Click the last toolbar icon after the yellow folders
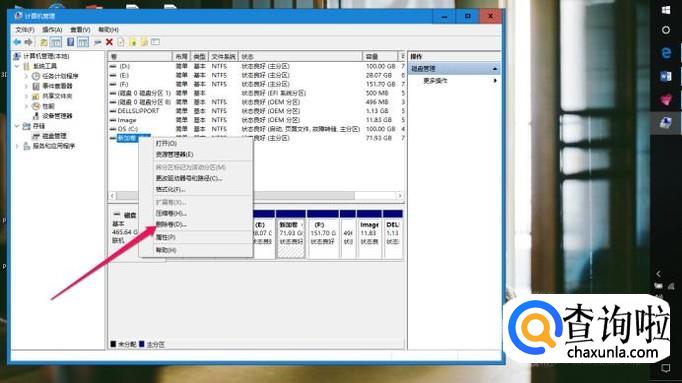 click(x=155, y=42)
